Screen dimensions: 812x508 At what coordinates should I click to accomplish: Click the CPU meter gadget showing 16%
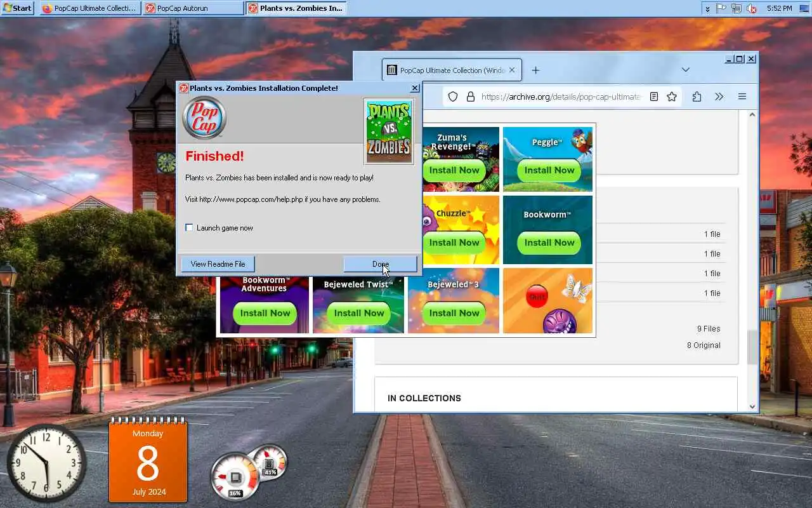tap(235, 476)
